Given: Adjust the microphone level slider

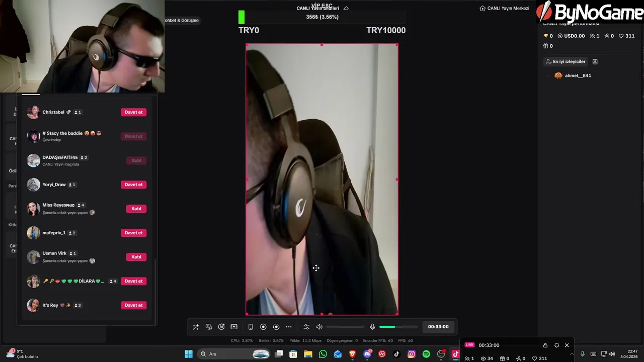Looking at the screenshot, I should 398,327.
